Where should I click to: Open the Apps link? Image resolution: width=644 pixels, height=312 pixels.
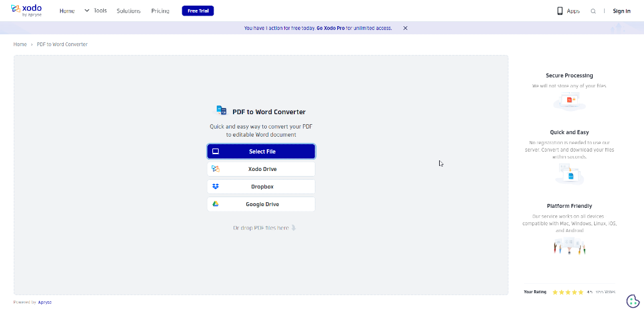click(x=573, y=11)
